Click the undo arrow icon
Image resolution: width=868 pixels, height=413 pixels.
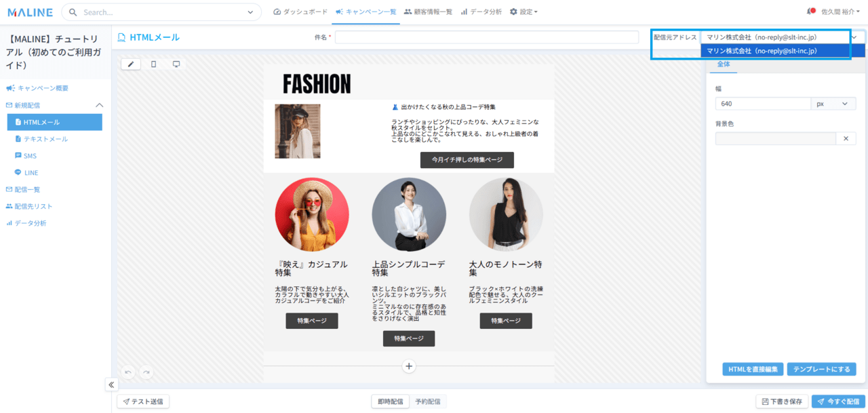point(128,372)
